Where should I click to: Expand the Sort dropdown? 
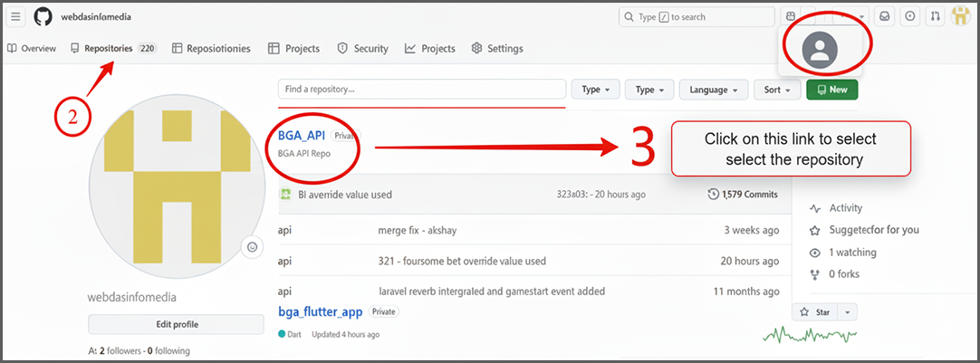tap(778, 90)
